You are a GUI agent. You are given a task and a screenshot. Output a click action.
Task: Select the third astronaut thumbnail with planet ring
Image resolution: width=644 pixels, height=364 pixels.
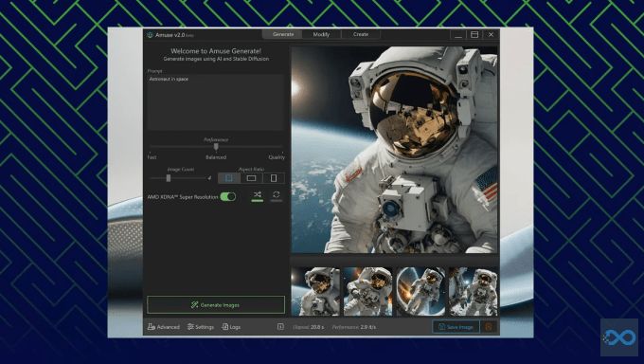tap(420, 292)
